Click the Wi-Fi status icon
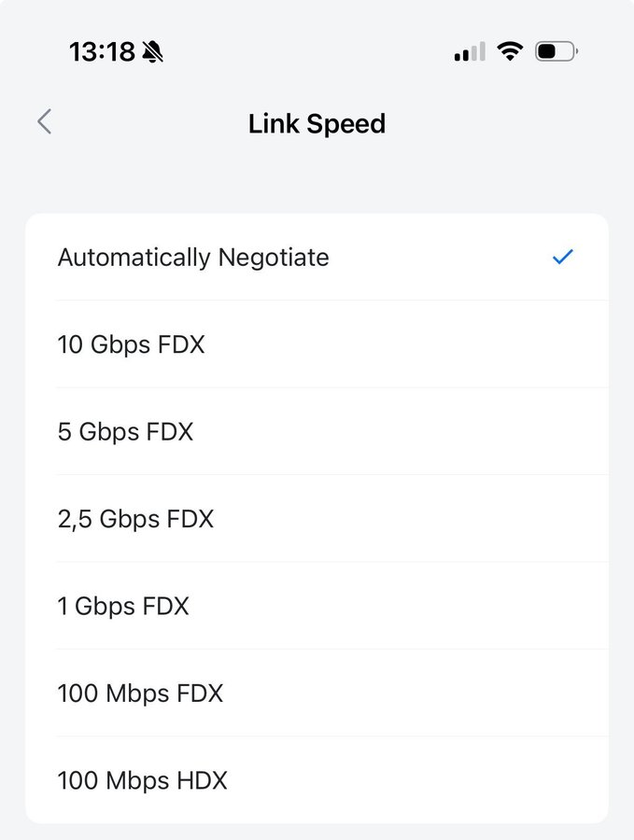This screenshot has width=634, height=840. [510, 51]
